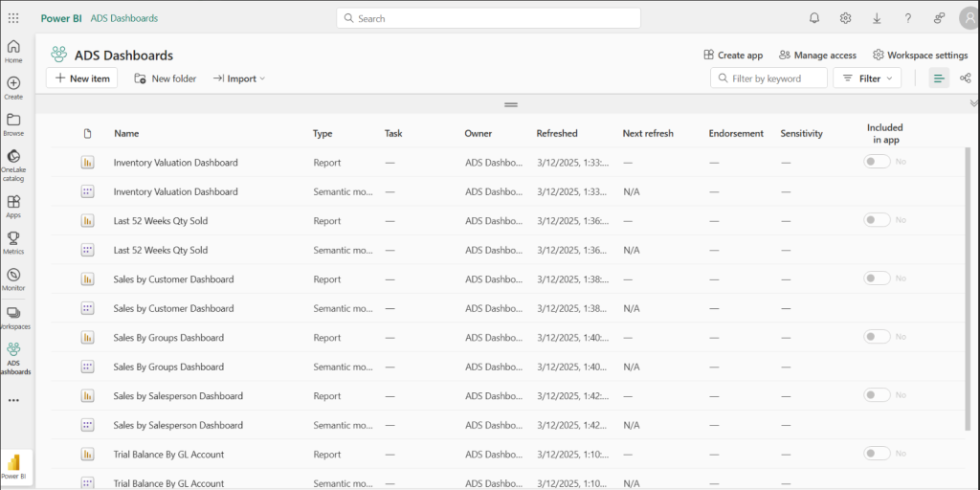Click report icon of Sales by Customer Dashboard
Screen dimensions: 980x490
pyautogui.click(x=87, y=279)
